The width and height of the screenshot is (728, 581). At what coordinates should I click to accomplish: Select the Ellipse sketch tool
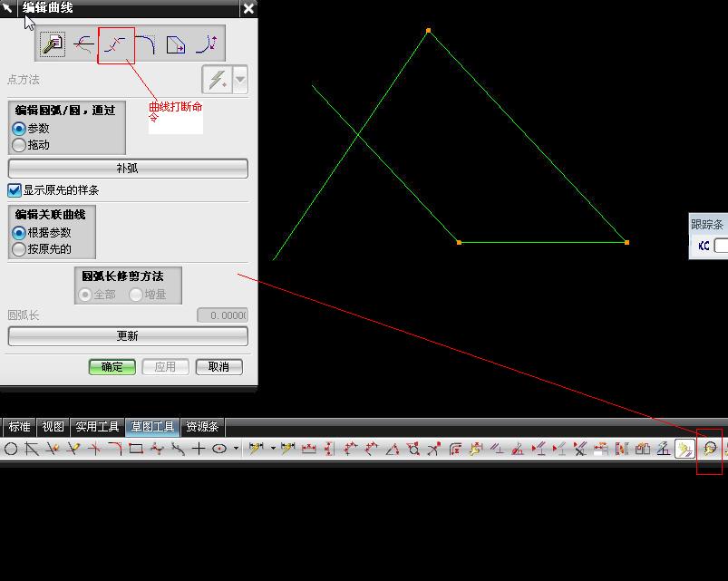coord(219,449)
